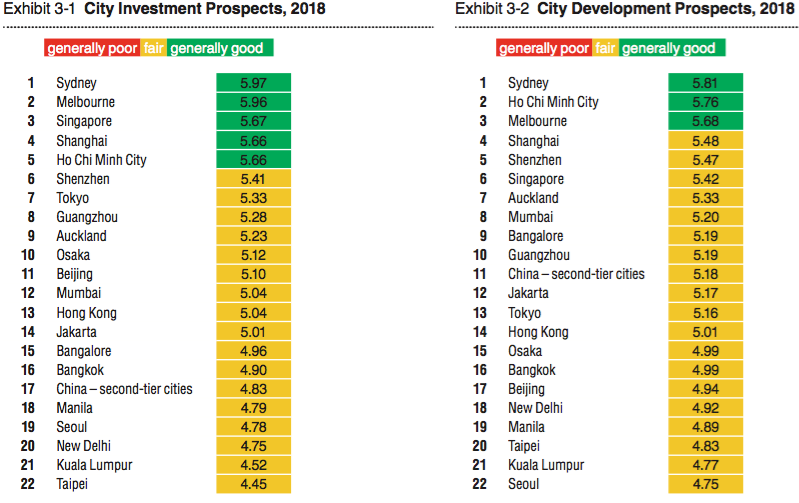Click the 5.76 score cell

pyautogui.click(x=705, y=102)
